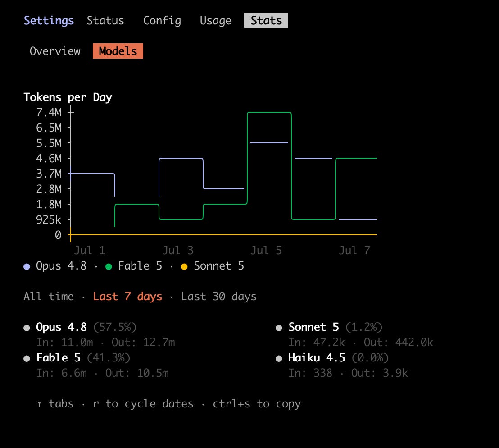499x448 pixels.
Task: Click the Opus 4.8 (57.5%) stats heading
Action: [x=86, y=327]
